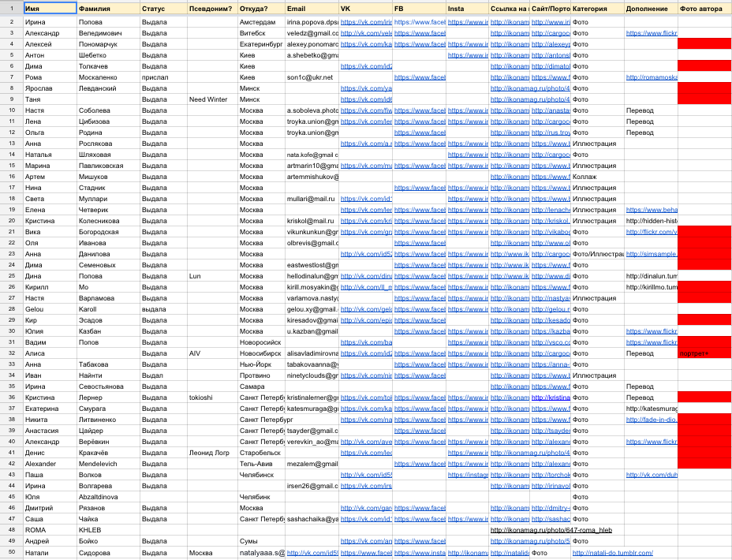Click the red Фото автора cell in Кир Эсадов's row
This screenshot has width=732, height=560.
pyautogui.click(x=704, y=320)
